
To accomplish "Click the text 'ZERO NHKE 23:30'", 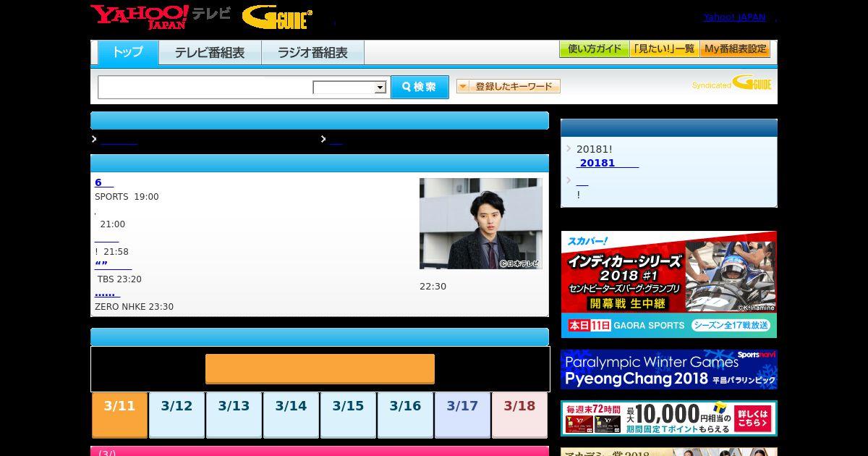I will (134, 307).
